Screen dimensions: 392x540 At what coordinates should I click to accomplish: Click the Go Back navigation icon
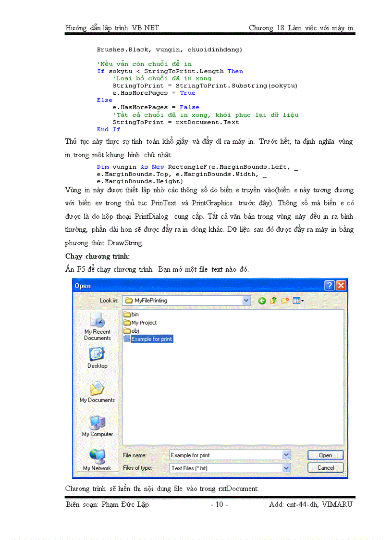[262, 301]
